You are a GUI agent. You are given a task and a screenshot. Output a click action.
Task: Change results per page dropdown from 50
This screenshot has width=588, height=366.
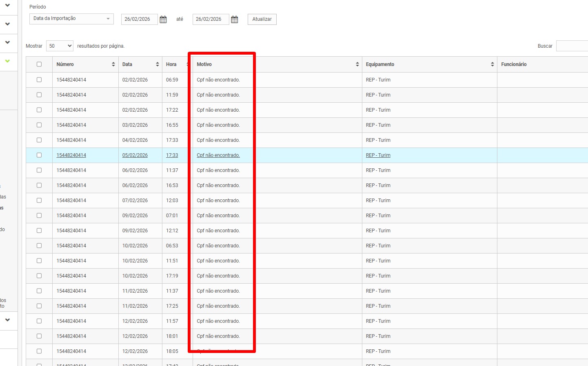(60, 46)
